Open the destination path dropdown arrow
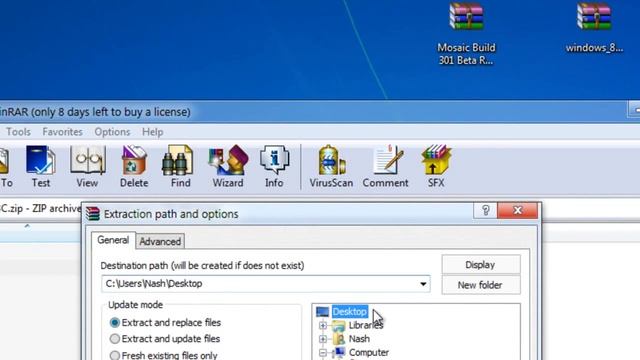 (423, 284)
